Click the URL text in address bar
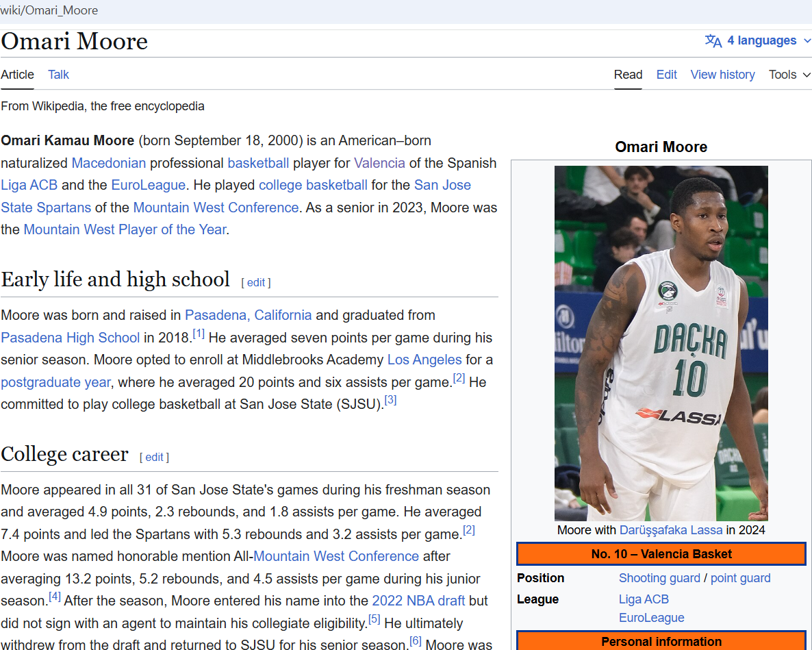The height and width of the screenshot is (650, 812). (49, 10)
